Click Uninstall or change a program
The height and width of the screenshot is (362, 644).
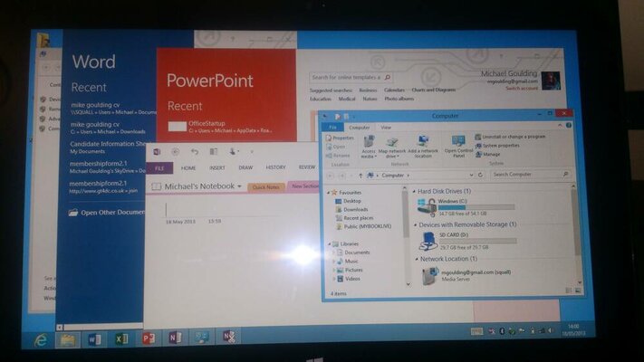[x=513, y=136]
